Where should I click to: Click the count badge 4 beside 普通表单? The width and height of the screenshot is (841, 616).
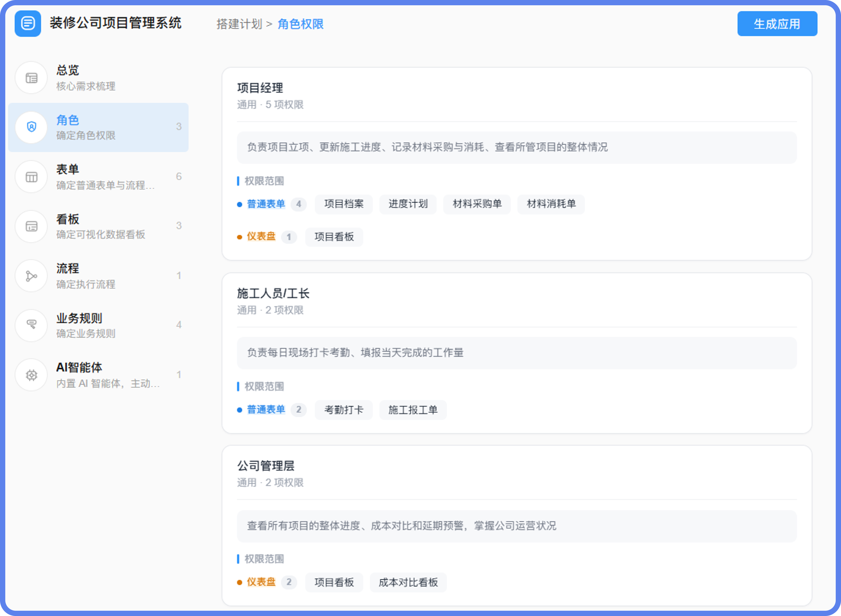click(x=299, y=204)
